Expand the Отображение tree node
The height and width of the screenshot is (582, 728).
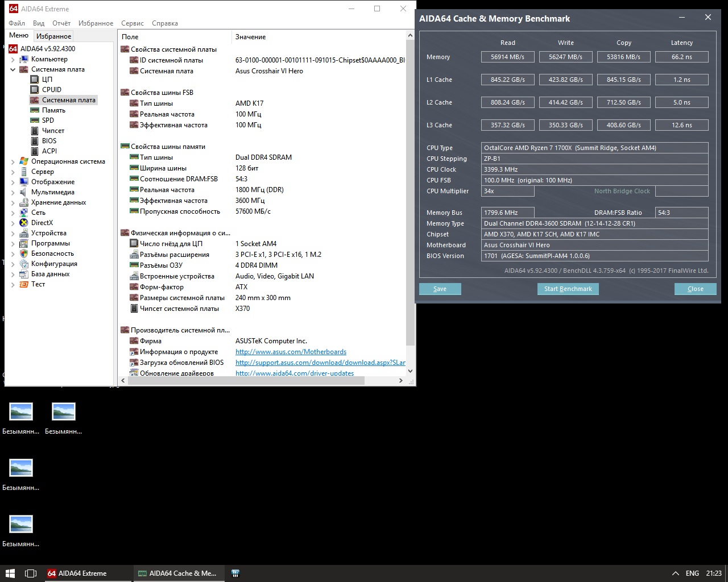point(13,182)
